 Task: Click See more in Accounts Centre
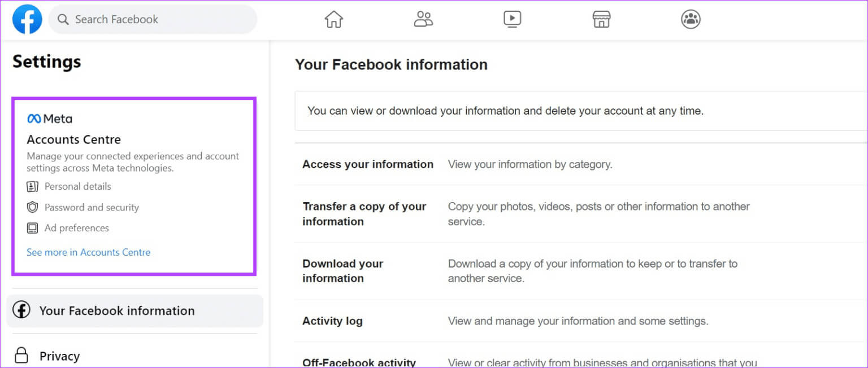click(x=89, y=252)
